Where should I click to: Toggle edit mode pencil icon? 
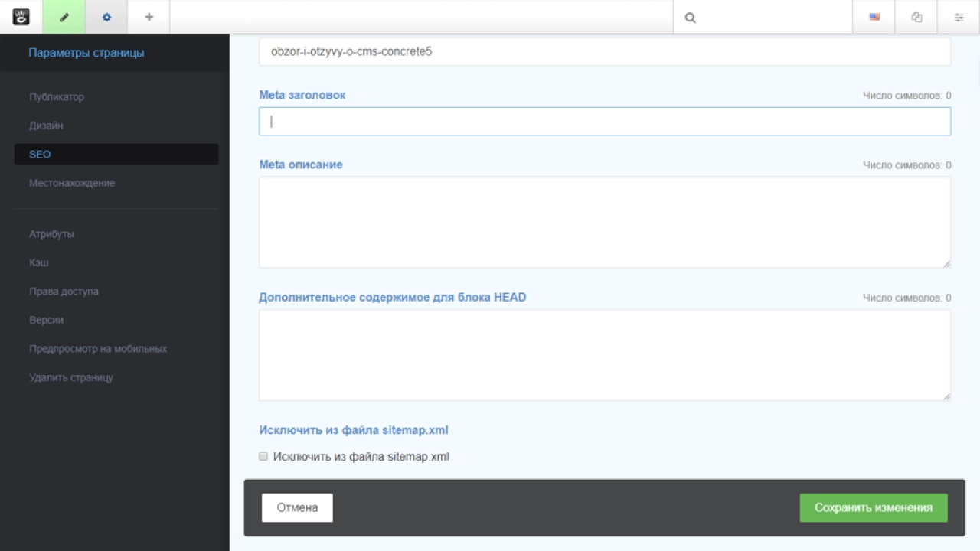tap(64, 17)
